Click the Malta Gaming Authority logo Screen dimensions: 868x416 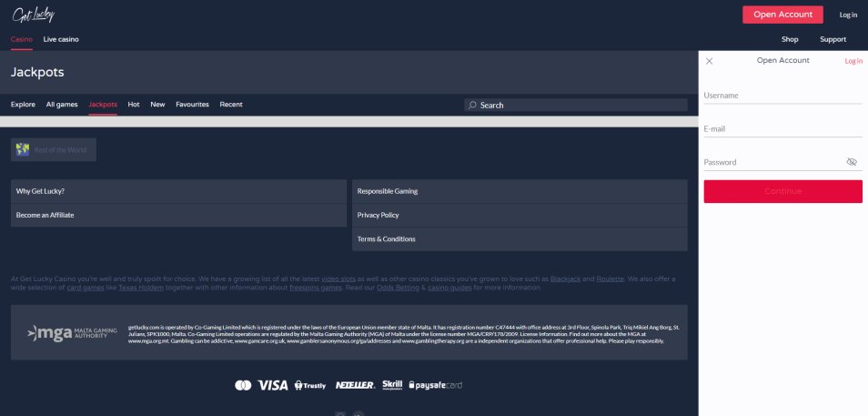point(72,332)
